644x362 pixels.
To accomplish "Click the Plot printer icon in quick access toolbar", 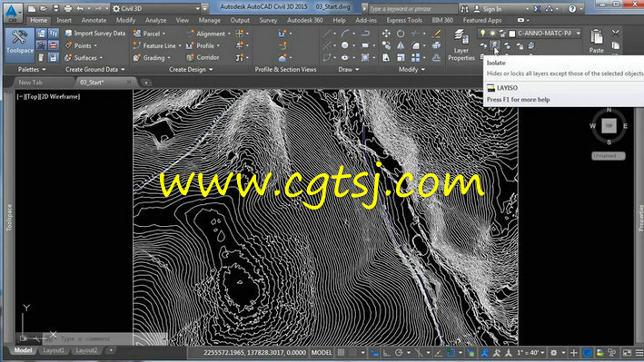I will click(68, 9).
